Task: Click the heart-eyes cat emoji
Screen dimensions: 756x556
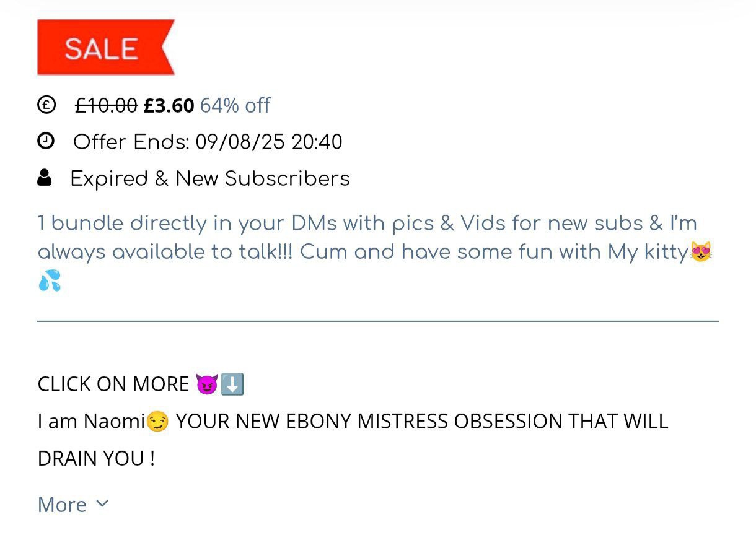Action: tap(701, 251)
